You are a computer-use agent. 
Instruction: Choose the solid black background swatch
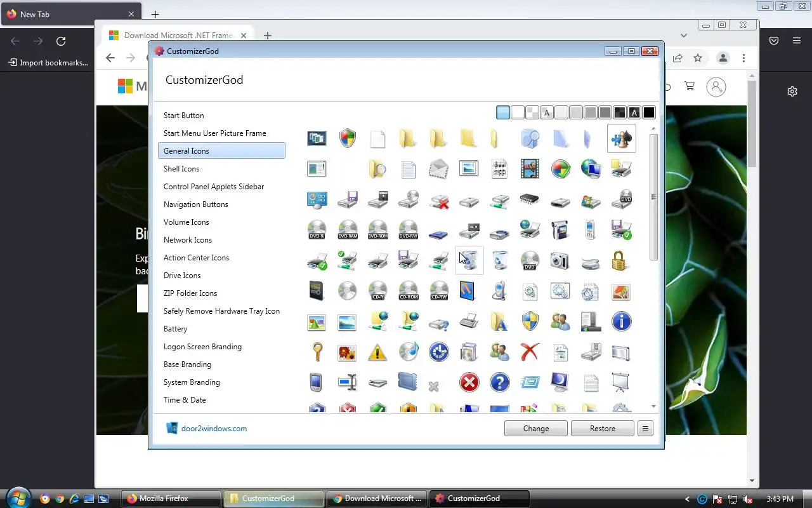point(648,113)
